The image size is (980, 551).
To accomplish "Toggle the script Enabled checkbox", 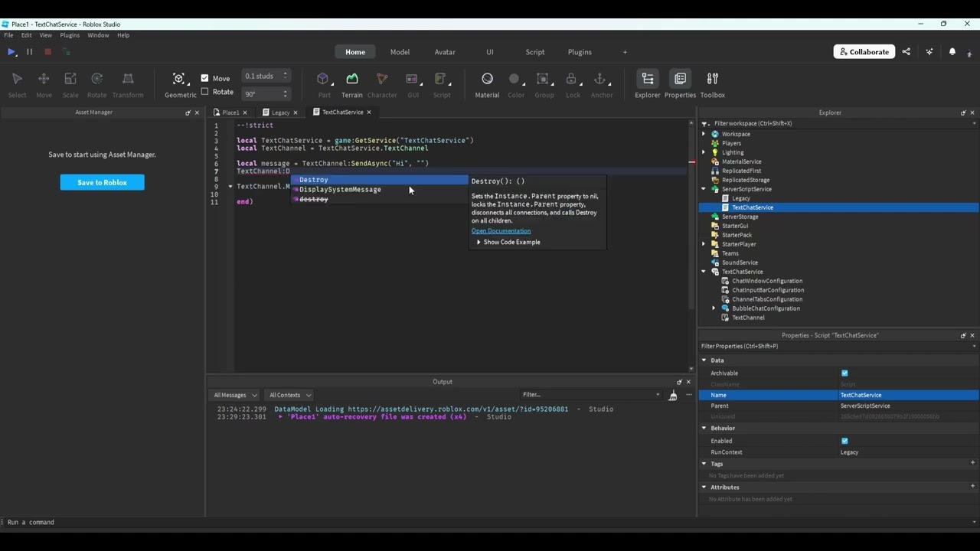I will pyautogui.click(x=844, y=441).
